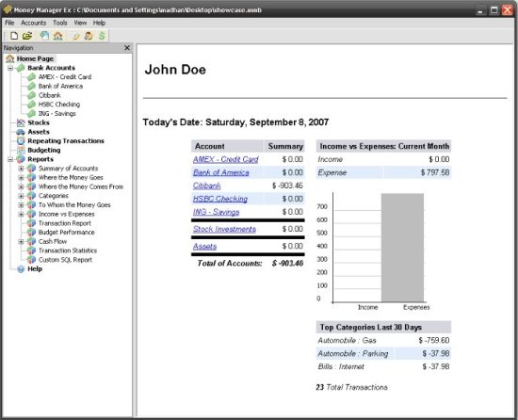The width and height of the screenshot is (518, 420).
Task: Click the gray Expenses bar in chart
Action: point(402,248)
